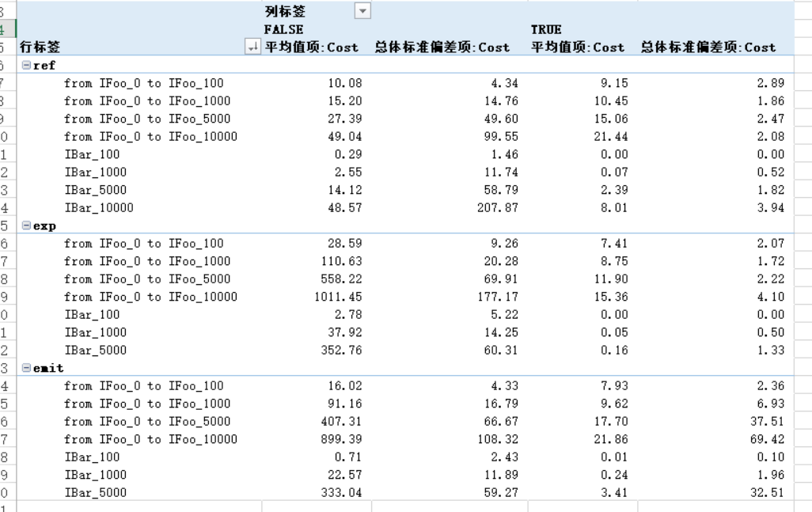
Task: Collapse the emit group
Action: (26, 368)
